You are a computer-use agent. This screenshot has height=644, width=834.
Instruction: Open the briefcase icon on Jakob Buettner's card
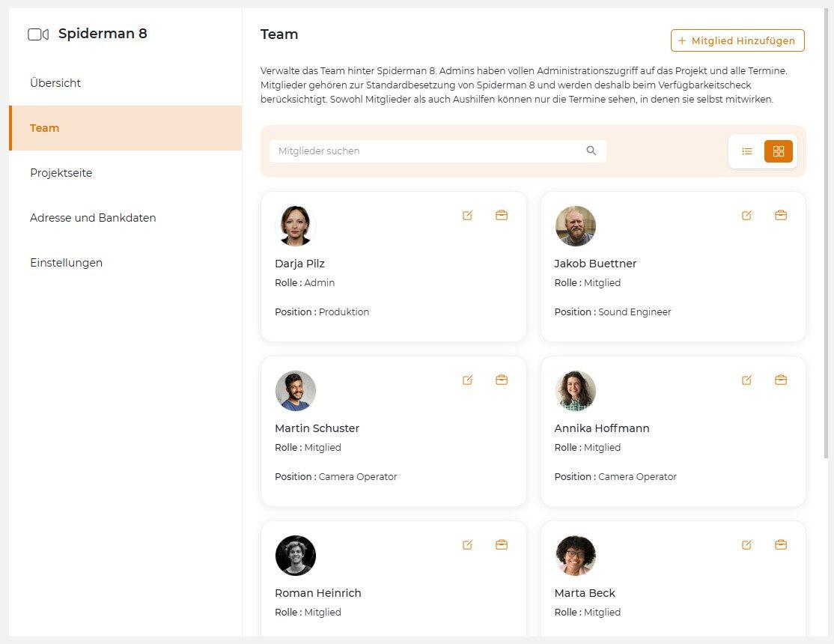coord(781,215)
